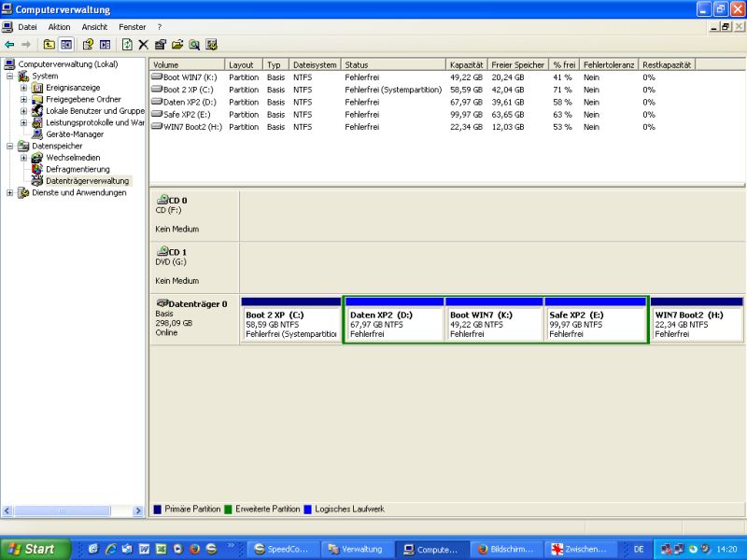Sort by the Volume column header
The height and width of the screenshot is (560, 747).
coord(187,64)
